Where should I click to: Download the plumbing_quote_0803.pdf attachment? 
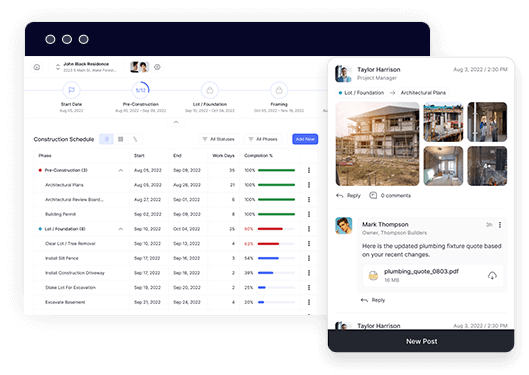coord(492,276)
